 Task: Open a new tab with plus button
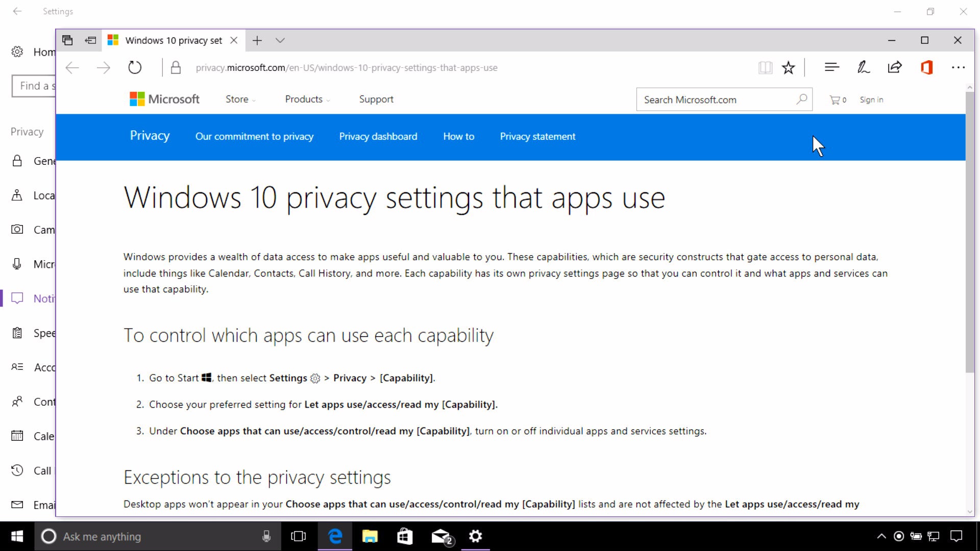pyautogui.click(x=257, y=40)
